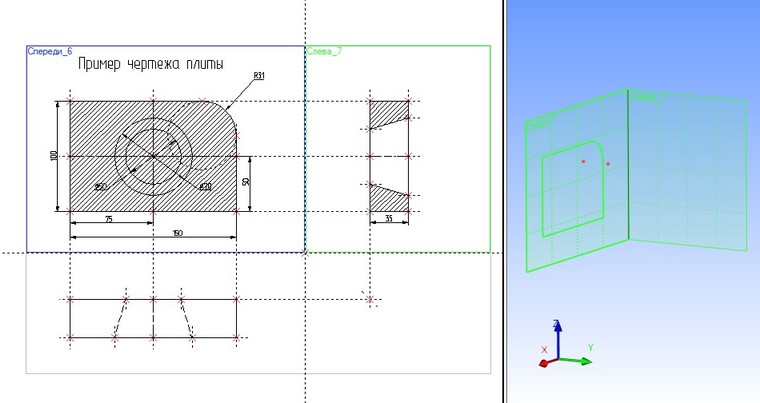This screenshot has height=403, width=760.
Task: Select the R31 radius dimension label
Action: (x=259, y=76)
